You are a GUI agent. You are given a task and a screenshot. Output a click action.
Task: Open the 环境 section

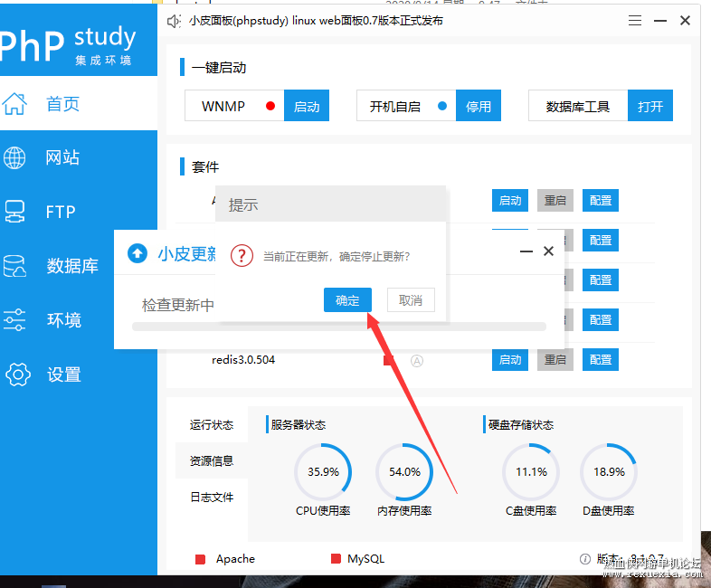64,320
